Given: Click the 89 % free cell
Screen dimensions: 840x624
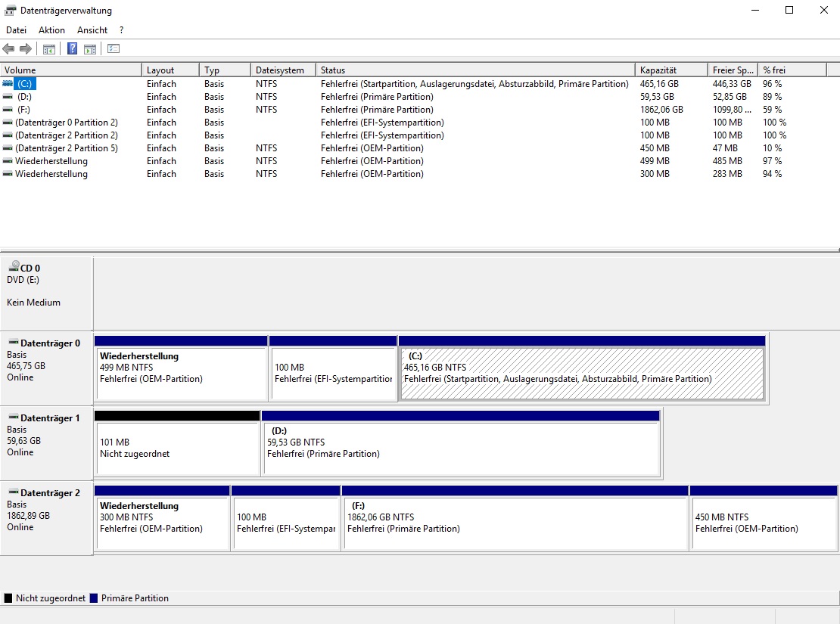Looking at the screenshot, I should point(772,96).
